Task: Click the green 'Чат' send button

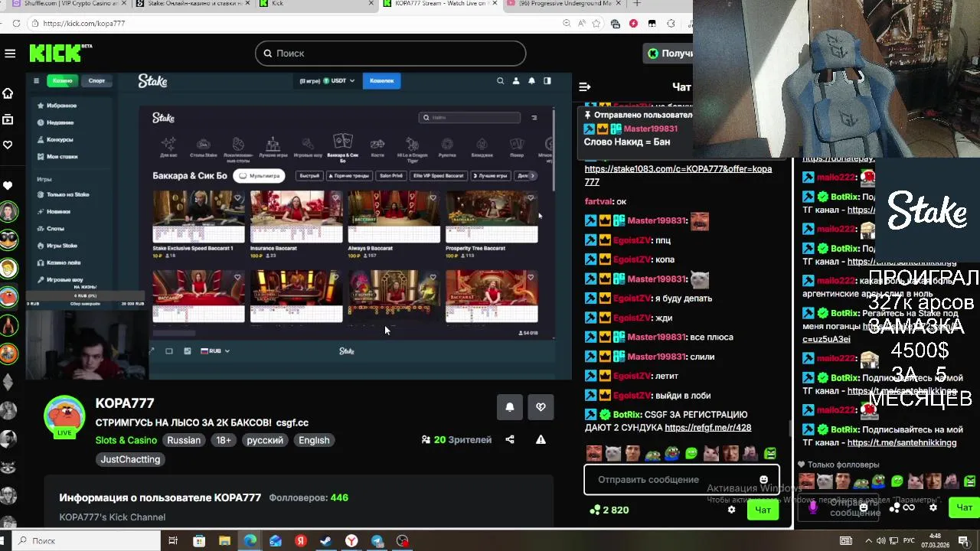Action: [763, 510]
